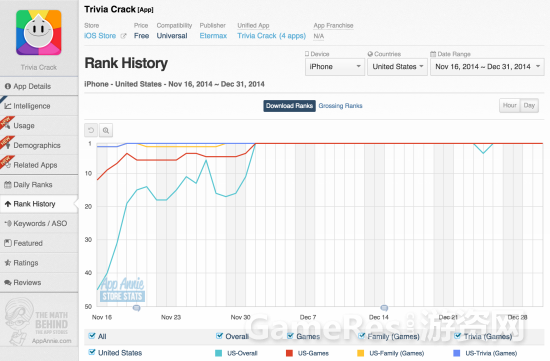
Task: Switch to the Grossing Ranks tab
Action: pyautogui.click(x=340, y=106)
